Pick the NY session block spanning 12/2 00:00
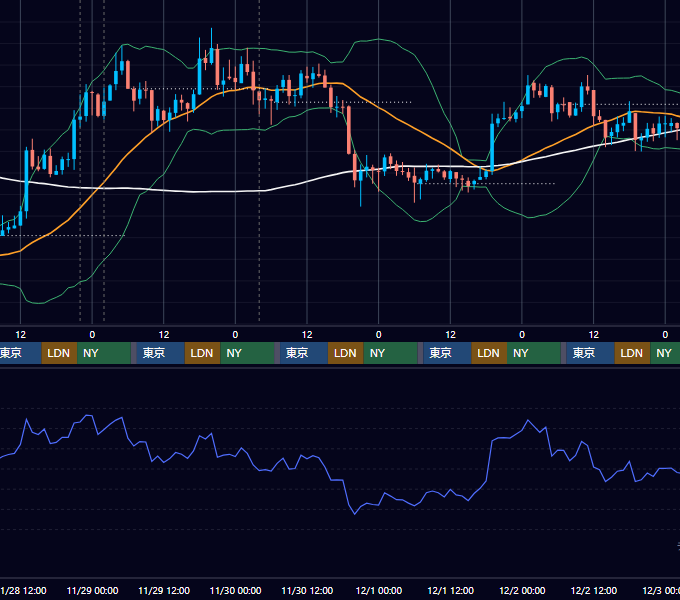Image resolution: width=680 pixels, height=600 pixels. coord(533,353)
